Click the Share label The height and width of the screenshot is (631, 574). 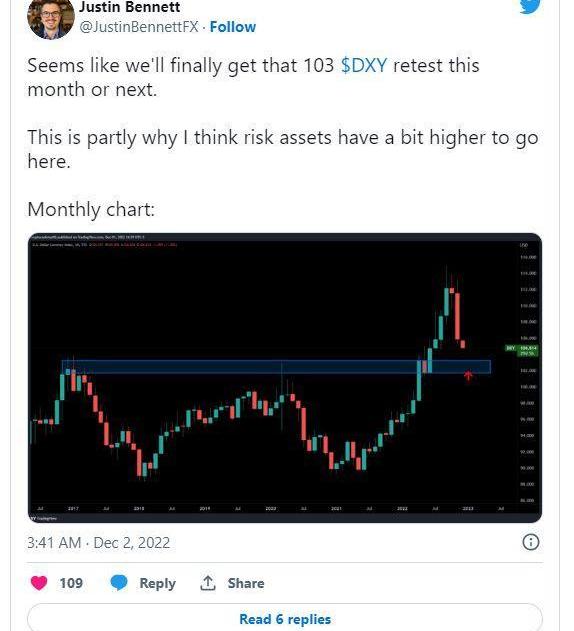(246, 583)
